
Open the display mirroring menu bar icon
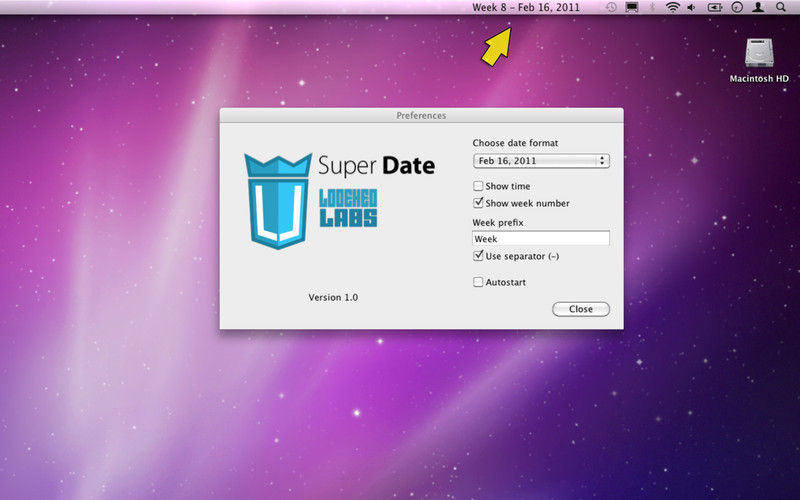[x=632, y=7]
